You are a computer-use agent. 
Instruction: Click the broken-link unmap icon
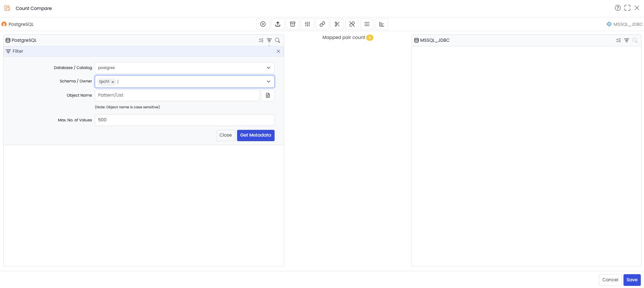click(352, 24)
